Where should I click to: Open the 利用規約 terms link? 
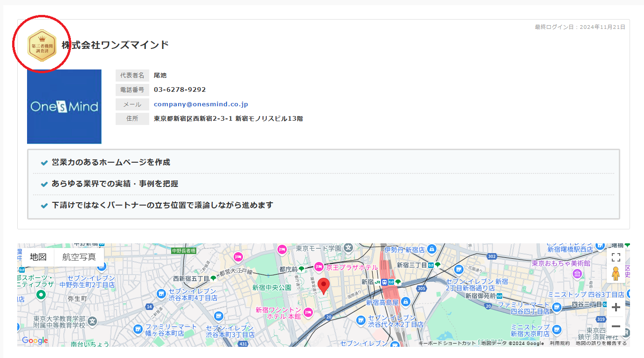559,344
